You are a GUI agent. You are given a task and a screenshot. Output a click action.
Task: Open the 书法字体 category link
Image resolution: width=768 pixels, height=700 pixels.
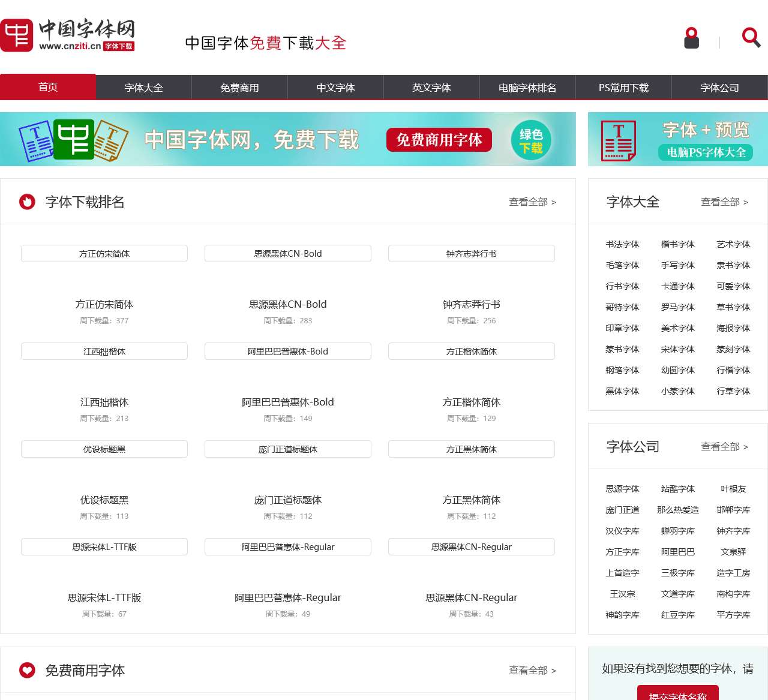pyautogui.click(x=622, y=244)
